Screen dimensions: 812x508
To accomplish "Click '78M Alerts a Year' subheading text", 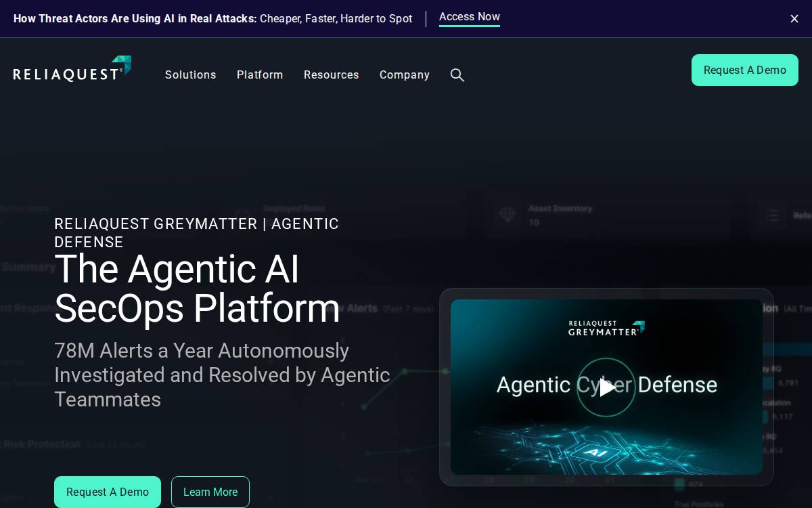I will point(222,375).
